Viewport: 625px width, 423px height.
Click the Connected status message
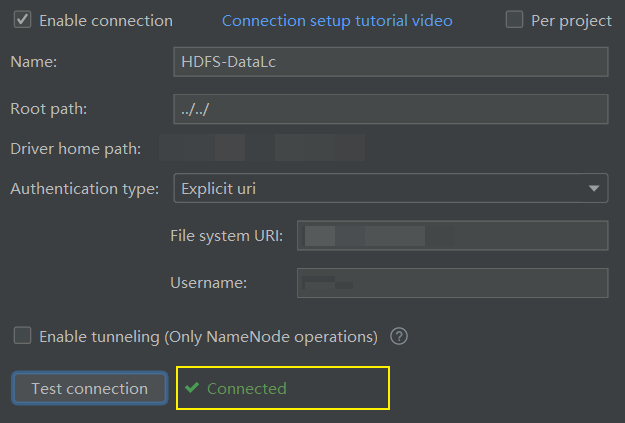tap(246, 388)
